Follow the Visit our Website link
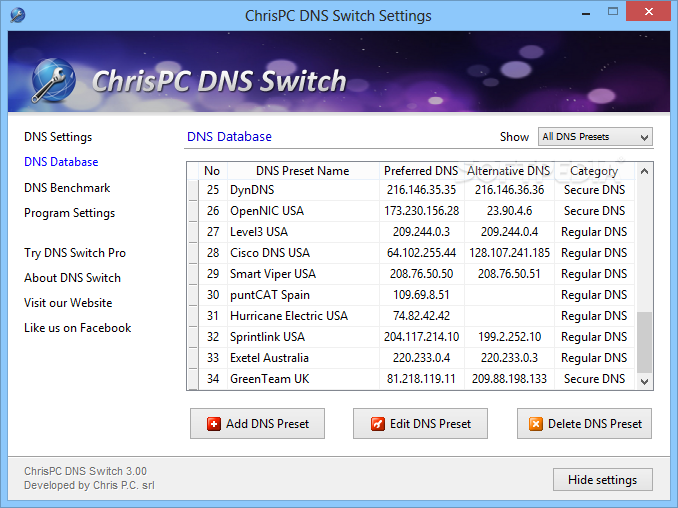This screenshot has width=678, height=508. click(x=68, y=303)
